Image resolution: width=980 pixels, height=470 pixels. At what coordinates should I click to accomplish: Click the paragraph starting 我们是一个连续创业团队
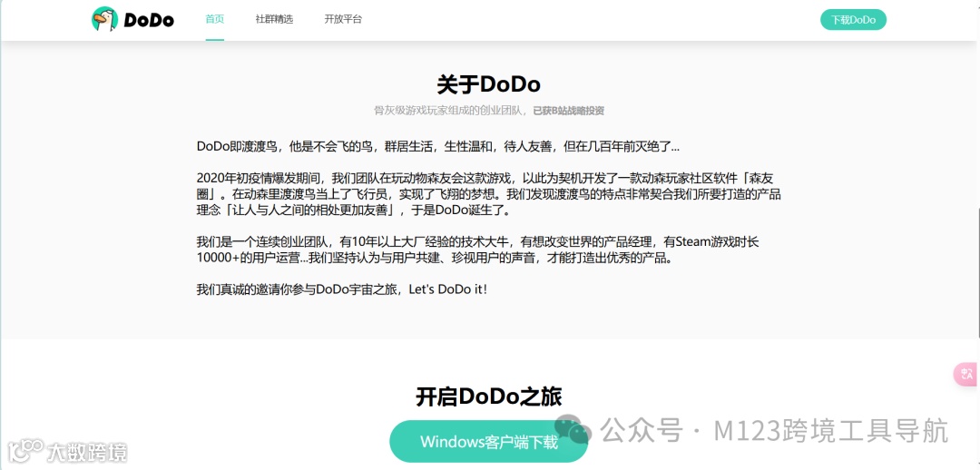point(478,250)
